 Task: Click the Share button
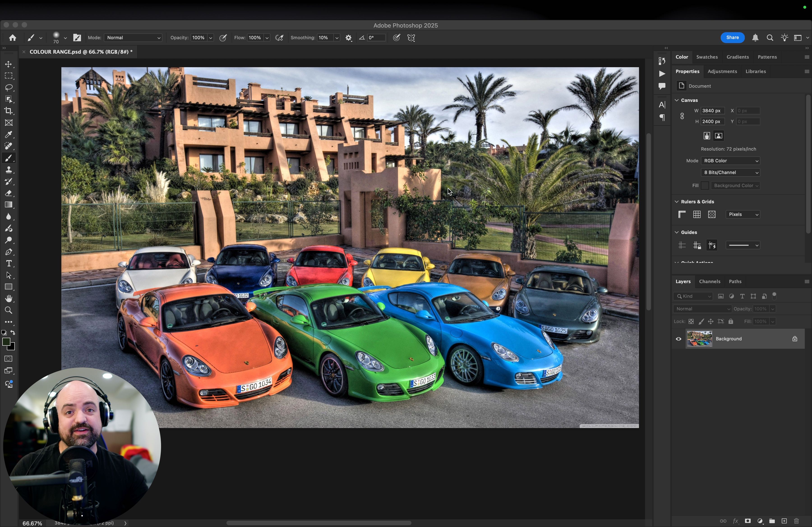coord(732,37)
